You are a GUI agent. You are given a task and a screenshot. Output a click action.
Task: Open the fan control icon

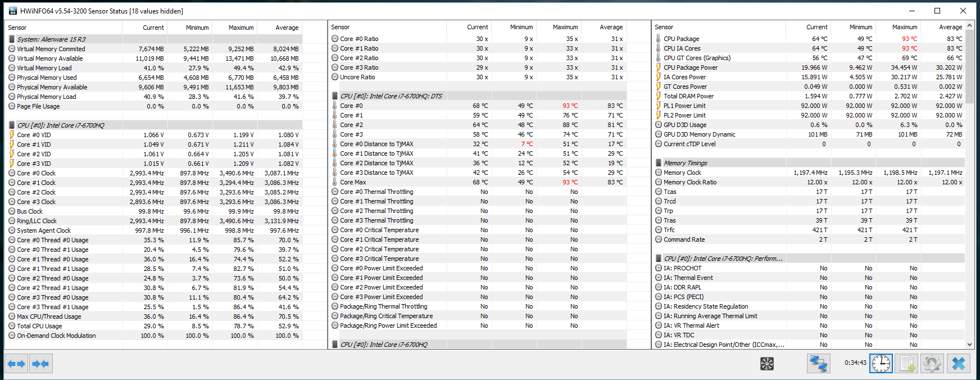pyautogui.click(x=767, y=364)
